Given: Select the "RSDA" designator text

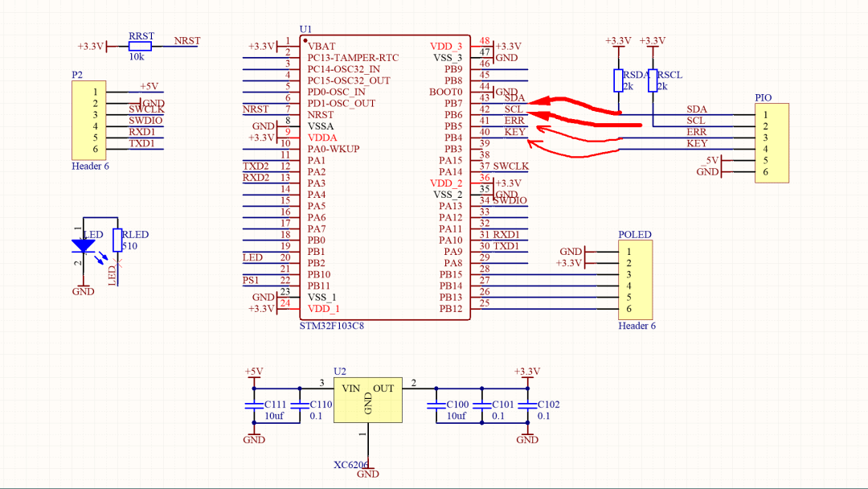Looking at the screenshot, I should (636, 75).
